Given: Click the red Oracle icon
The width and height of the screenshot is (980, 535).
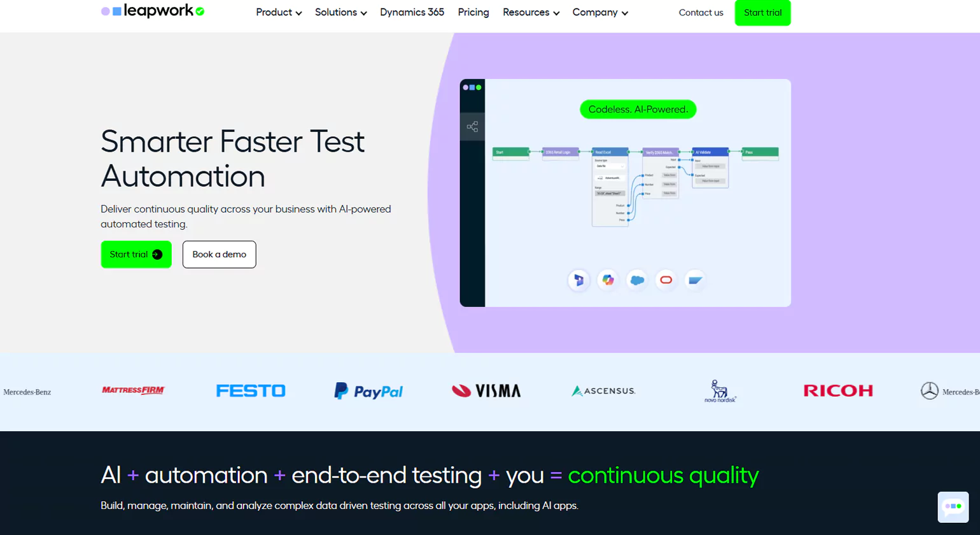Looking at the screenshot, I should 666,280.
